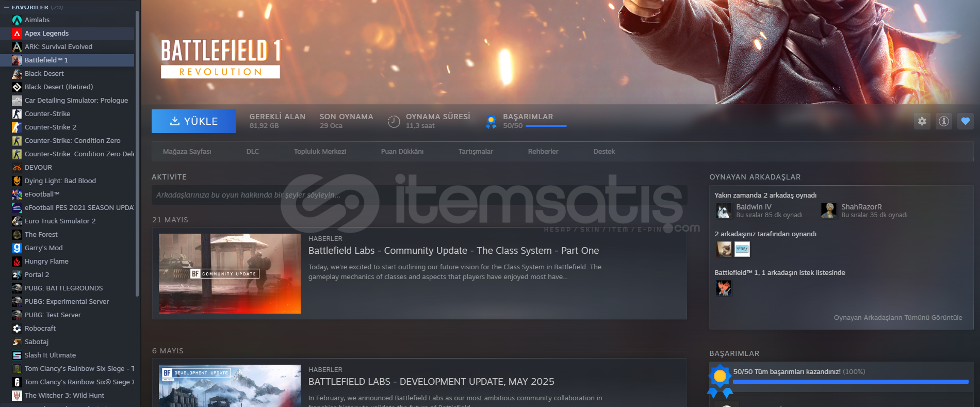
Task: Open the Mağaza Sayfası tab
Action: pyautogui.click(x=187, y=151)
